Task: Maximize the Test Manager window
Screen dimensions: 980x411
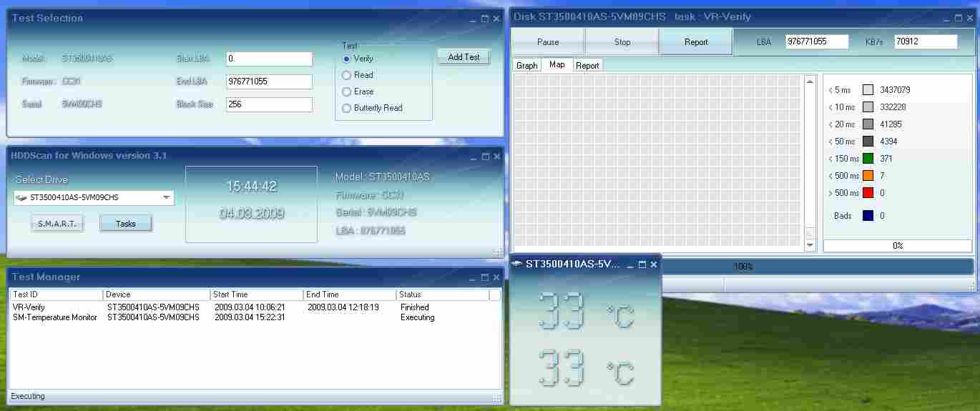Action: pyautogui.click(x=485, y=278)
